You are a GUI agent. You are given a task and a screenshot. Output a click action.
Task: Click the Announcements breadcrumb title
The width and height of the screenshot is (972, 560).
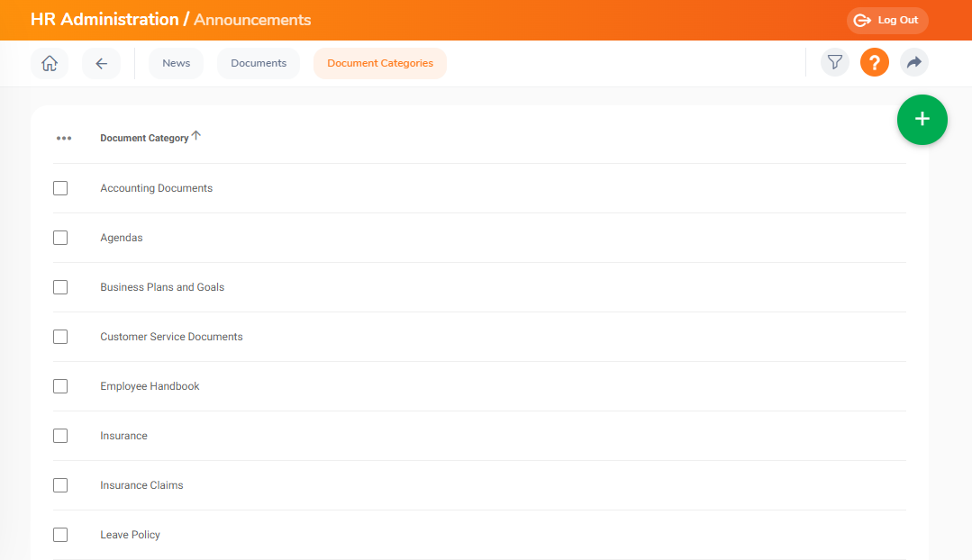[252, 20]
